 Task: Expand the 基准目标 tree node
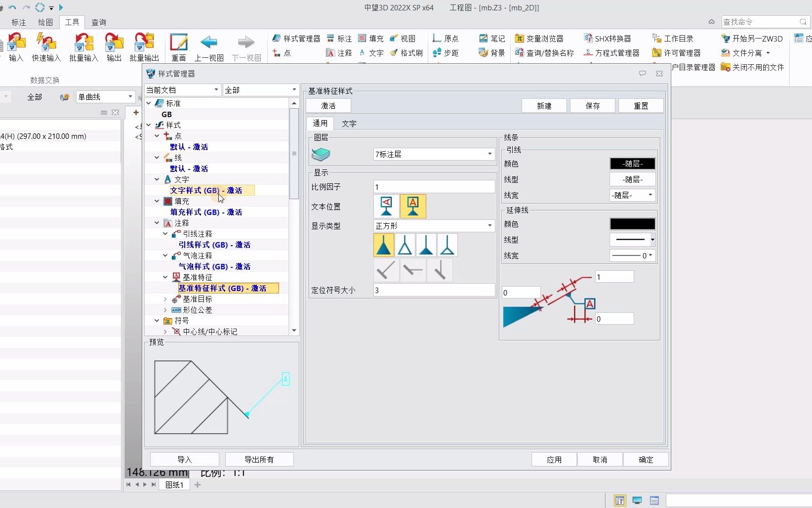pyautogui.click(x=165, y=299)
